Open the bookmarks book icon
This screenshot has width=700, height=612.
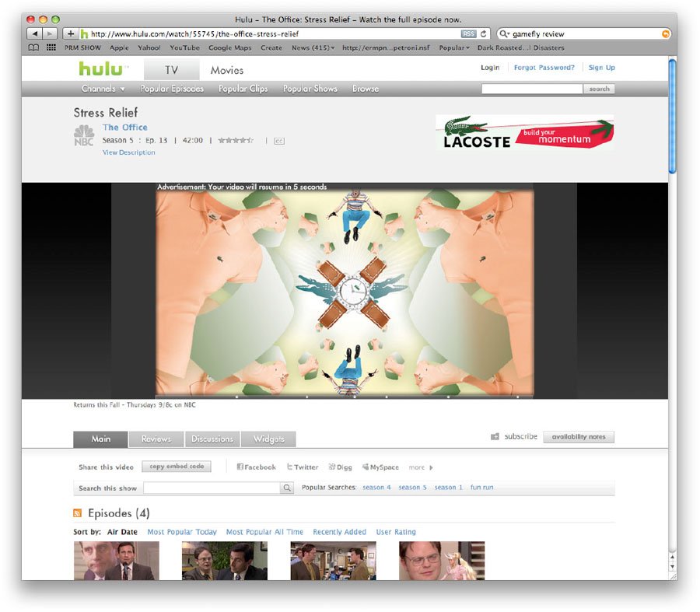click(33, 47)
